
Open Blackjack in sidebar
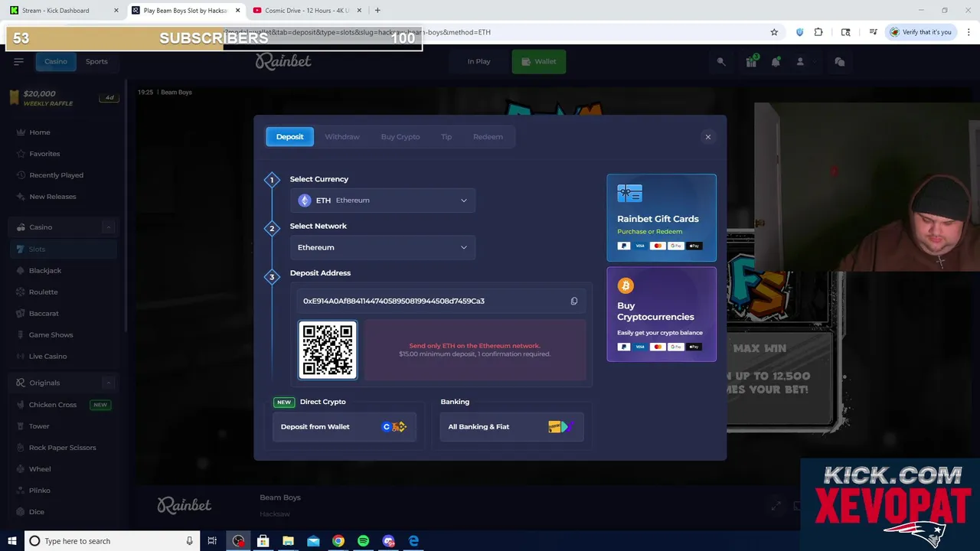pyautogui.click(x=45, y=270)
